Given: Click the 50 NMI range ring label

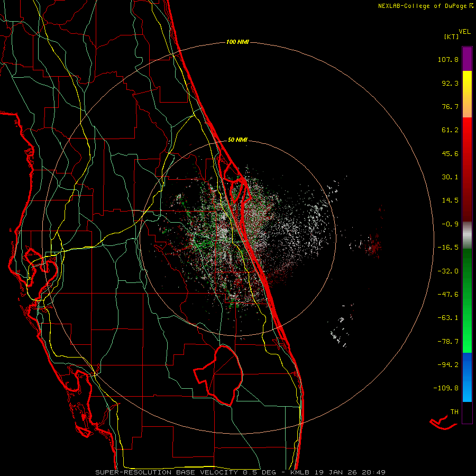Looking at the screenshot, I should 237,140.
